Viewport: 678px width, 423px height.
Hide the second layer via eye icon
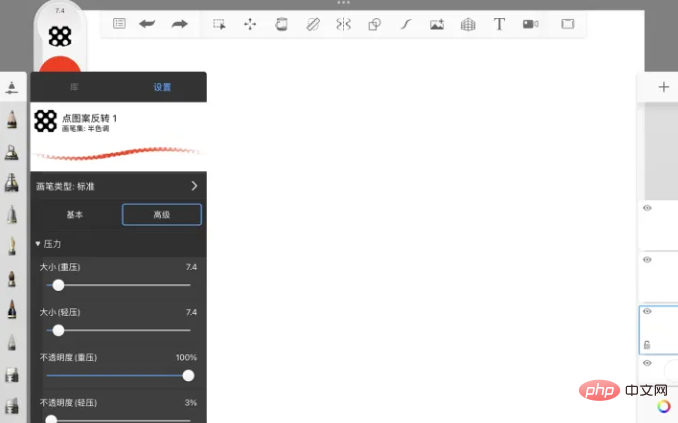[647, 260]
